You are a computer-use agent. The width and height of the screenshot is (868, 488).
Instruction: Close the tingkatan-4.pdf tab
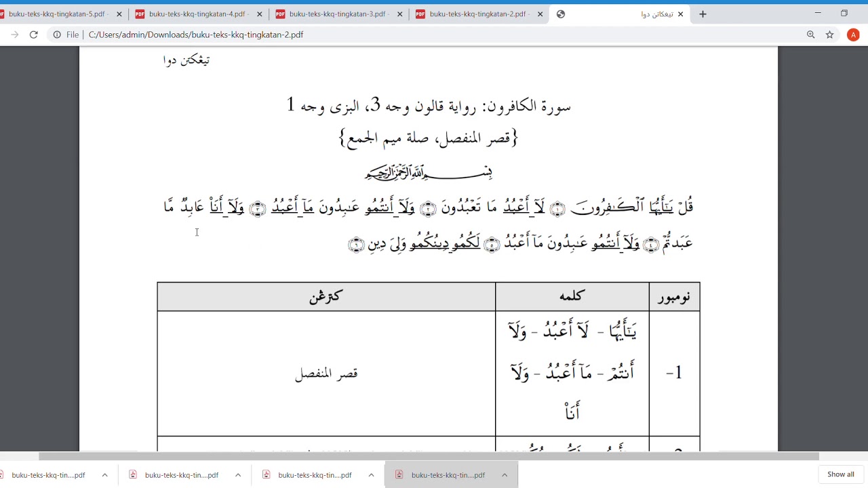click(260, 14)
